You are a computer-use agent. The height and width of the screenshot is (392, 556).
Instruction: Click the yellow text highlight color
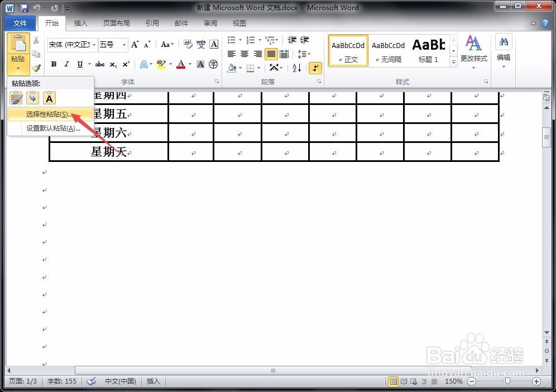tap(161, 64)
